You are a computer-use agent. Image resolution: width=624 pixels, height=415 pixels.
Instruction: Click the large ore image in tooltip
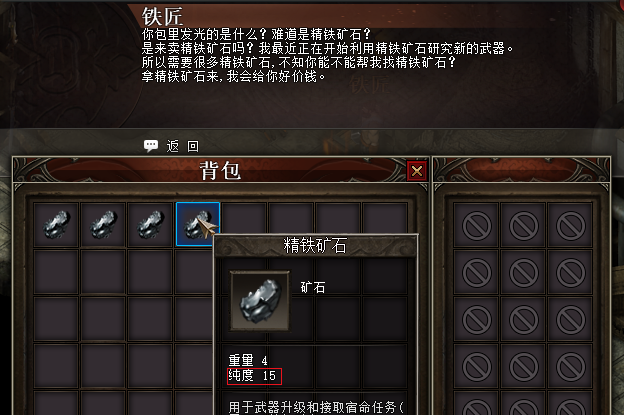260,301
